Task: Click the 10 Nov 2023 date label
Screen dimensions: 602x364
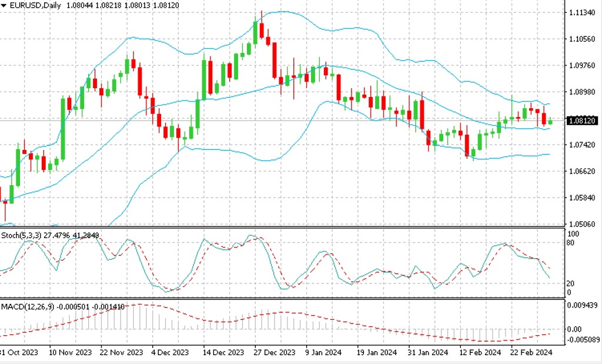Action: point(71,353)
